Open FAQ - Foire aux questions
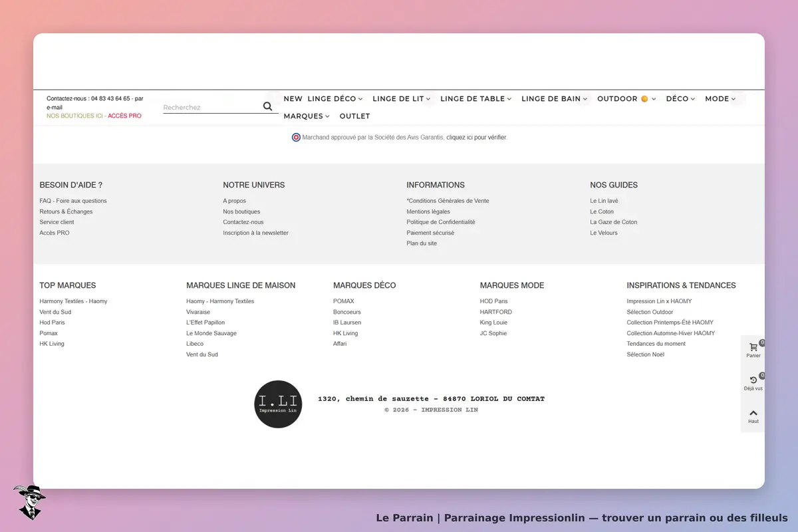 point(73,201)
